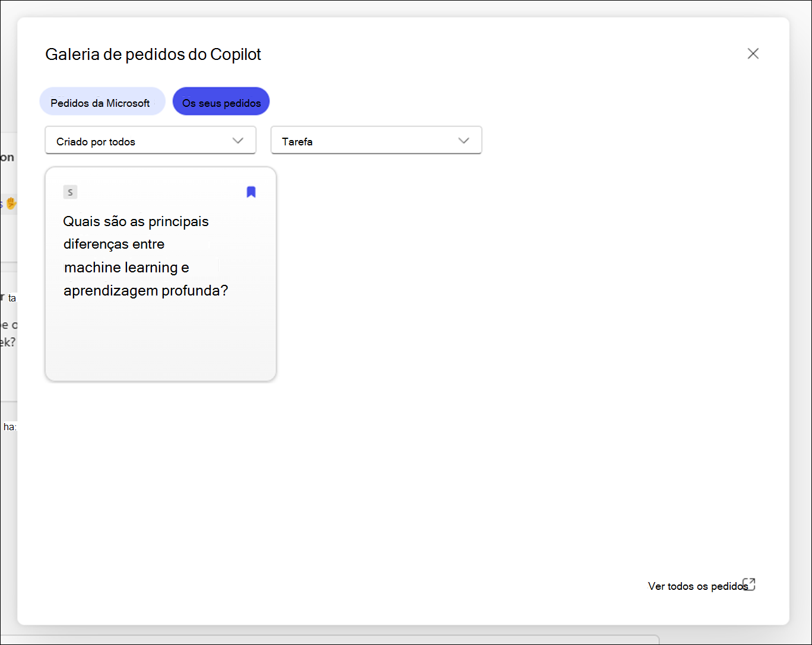Screen dimensions: 812x645
Task: Open the Ver todos os pedidos link
Action: [697, 586]
